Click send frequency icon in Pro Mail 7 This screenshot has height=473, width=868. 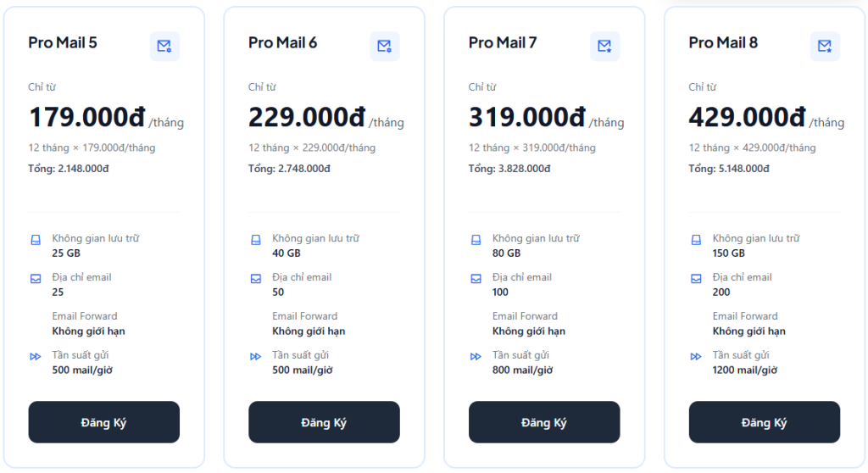pos(476,356)
